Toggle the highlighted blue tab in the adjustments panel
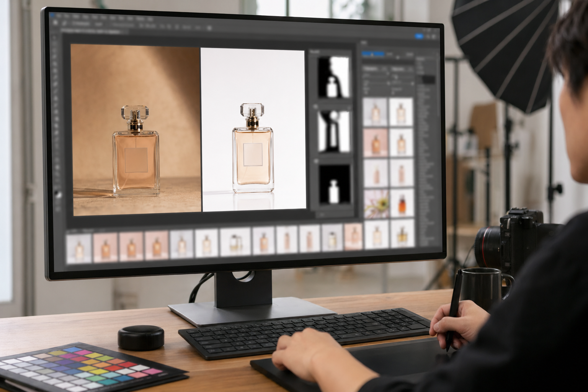 click(x=373, y=54)
